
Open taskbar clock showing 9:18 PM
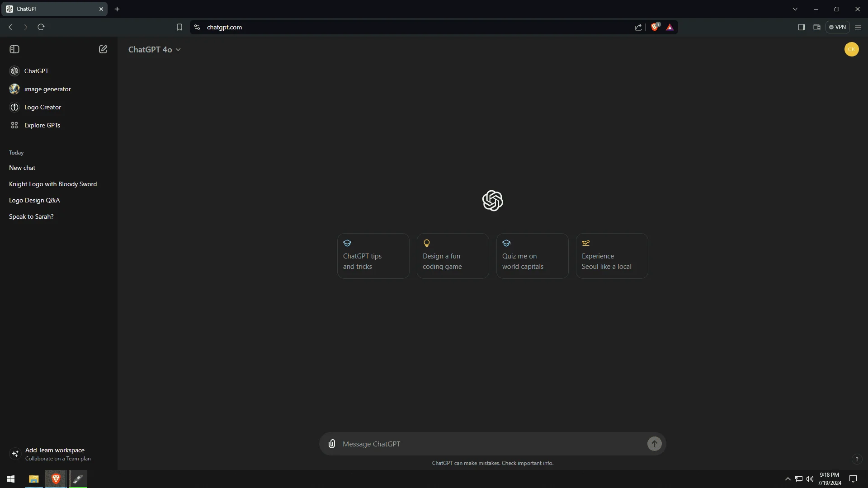(x=829, y=479)
